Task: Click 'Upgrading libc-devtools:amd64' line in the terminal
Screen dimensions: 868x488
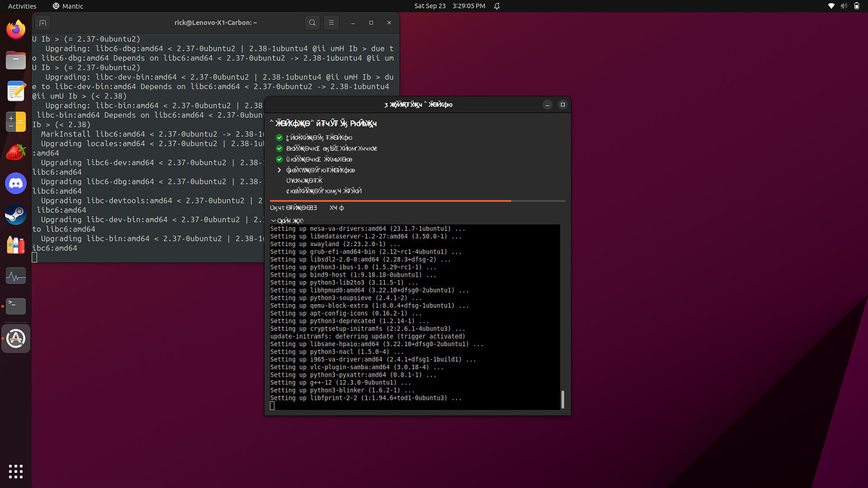Action: tap(153, 201)
